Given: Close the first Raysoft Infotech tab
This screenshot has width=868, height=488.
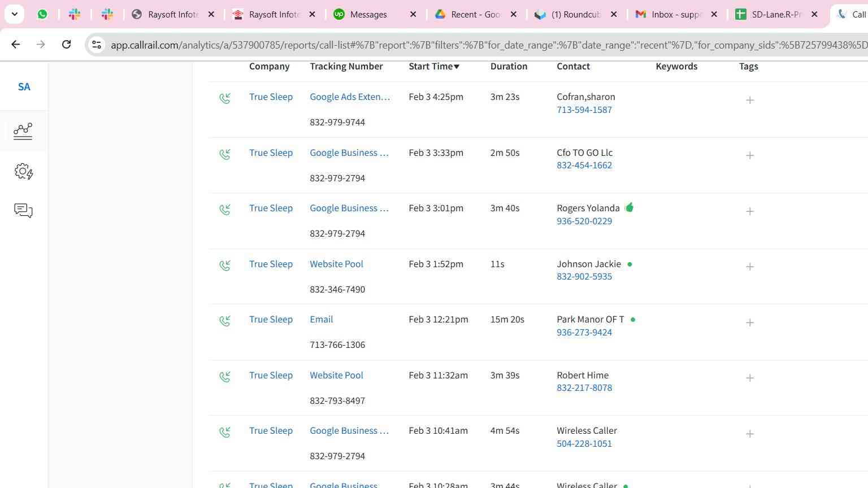Looking at the screenshot, I should click(x=211, y=14).
